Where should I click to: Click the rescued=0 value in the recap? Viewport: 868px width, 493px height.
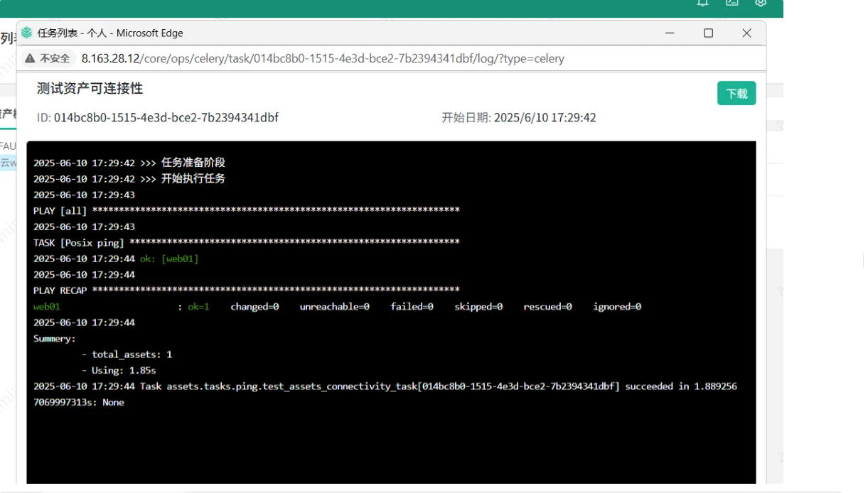point(547,306)
